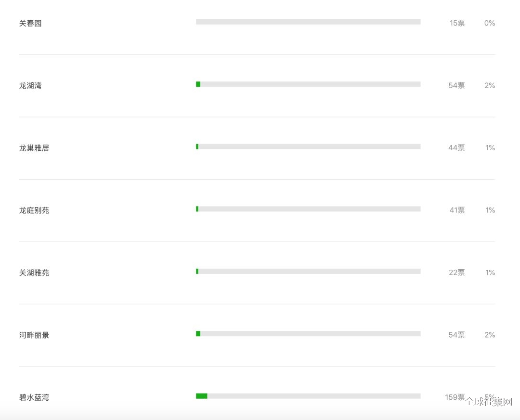Click the 44票 vote count

(x=456, y=148)
